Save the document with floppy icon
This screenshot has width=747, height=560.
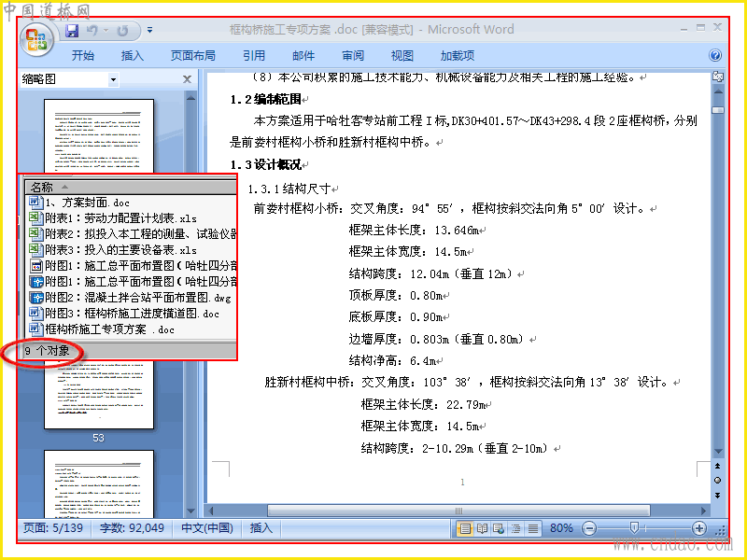72,31
